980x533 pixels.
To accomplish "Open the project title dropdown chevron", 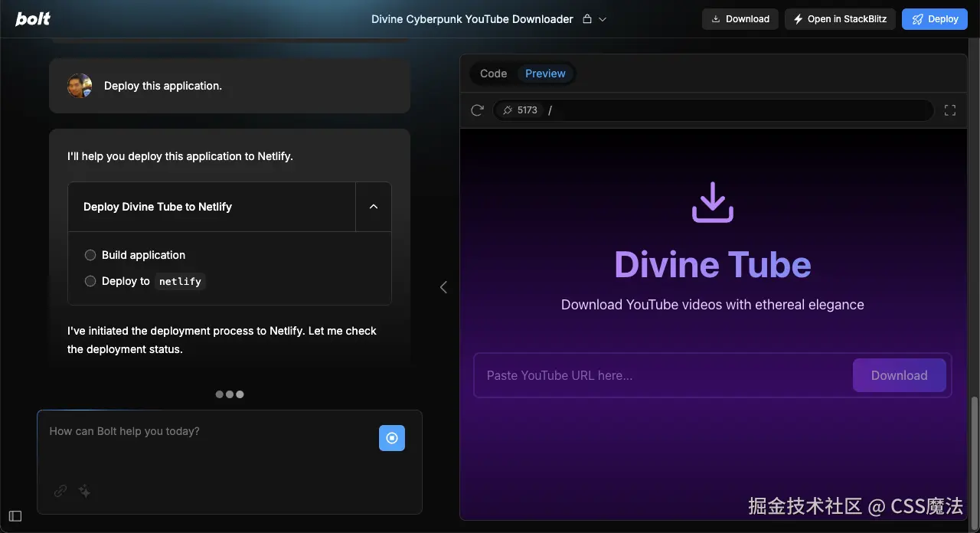I will (603, 20).
